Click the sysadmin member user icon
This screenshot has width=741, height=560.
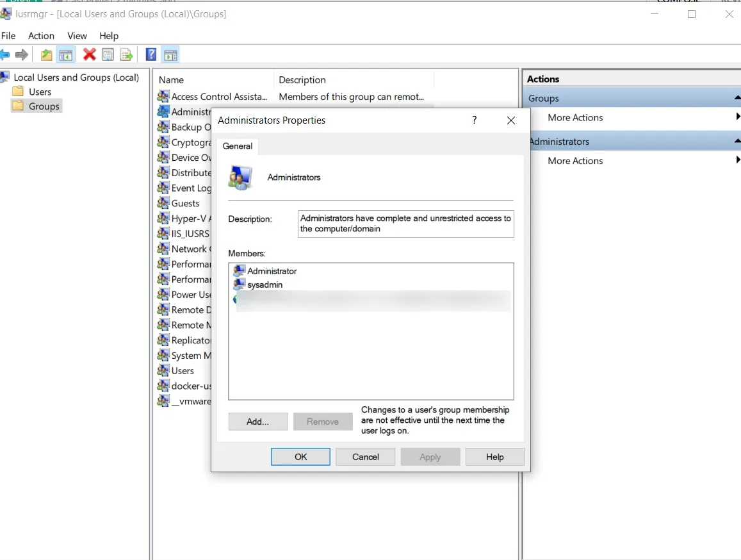[x=240, y=284]
